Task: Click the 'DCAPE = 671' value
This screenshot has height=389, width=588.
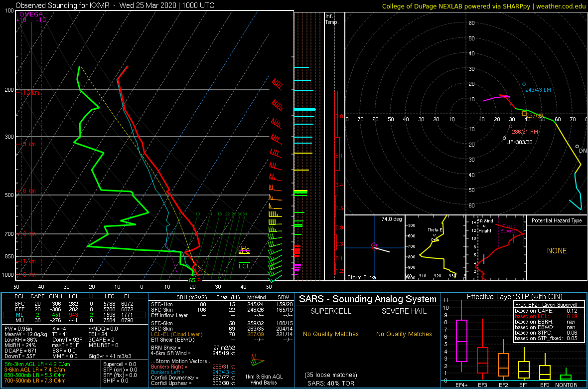Action: tap(20, 350)
